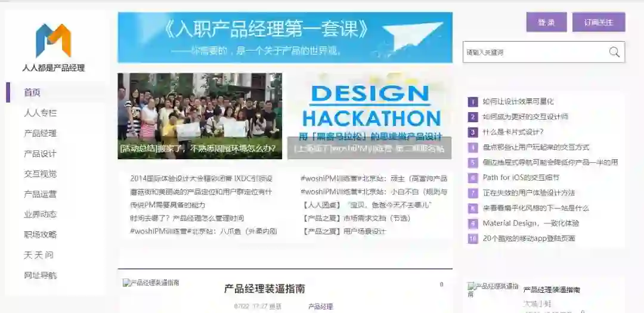
Task: Open ranked article 20个酷炫的移动app登陆页面
Action: coord(528,238)
